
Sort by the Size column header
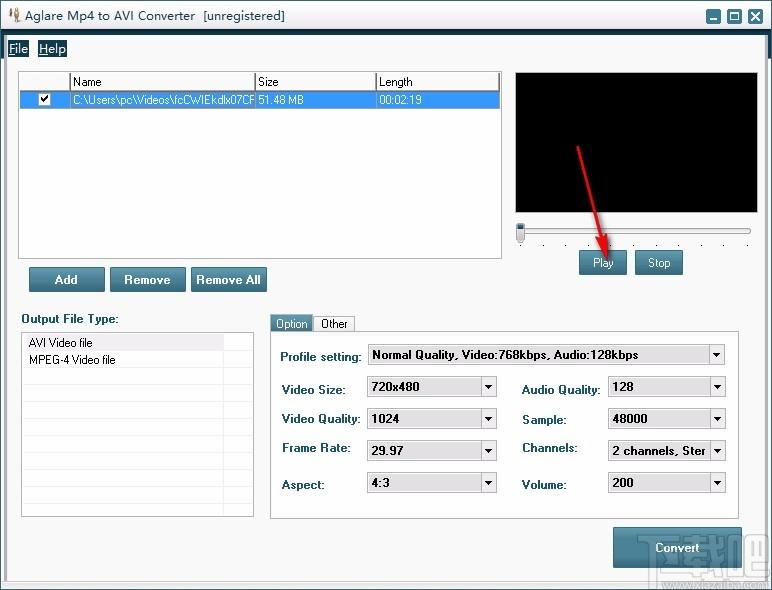click(x=315, y=82)
